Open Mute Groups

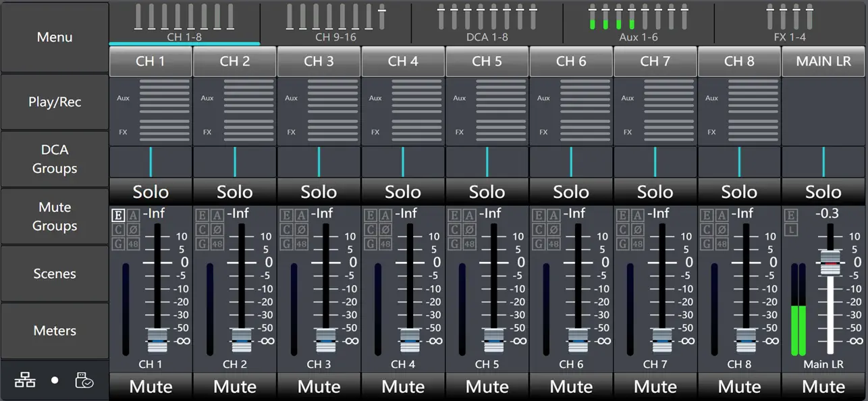tap(55, 217)
